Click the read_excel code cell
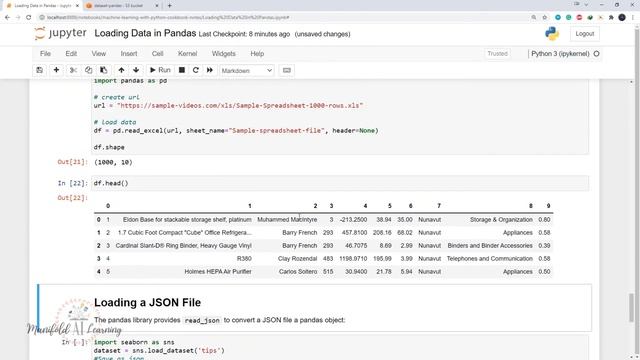This screenshot has height=360, width=640. tap(340, 118)
